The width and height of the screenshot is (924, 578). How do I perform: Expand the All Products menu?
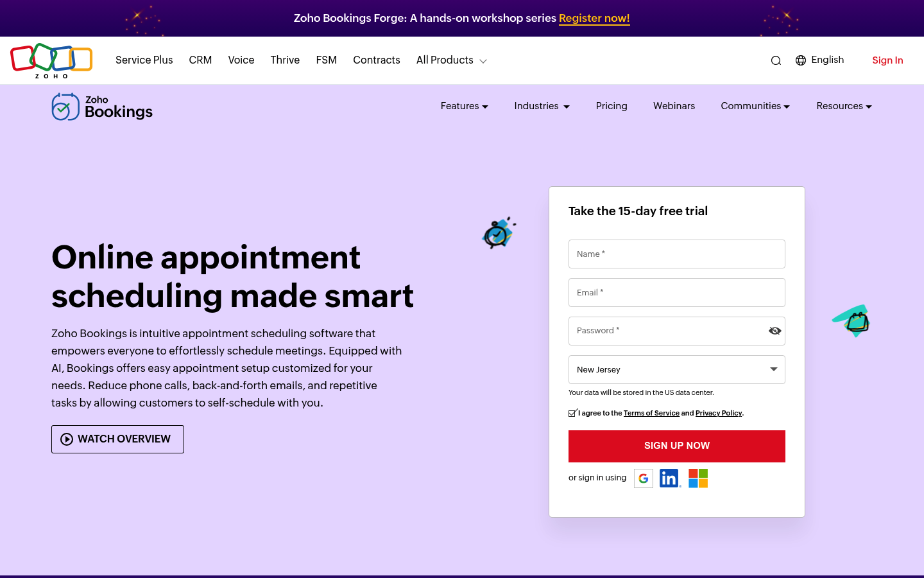click(x=450, y=60)
